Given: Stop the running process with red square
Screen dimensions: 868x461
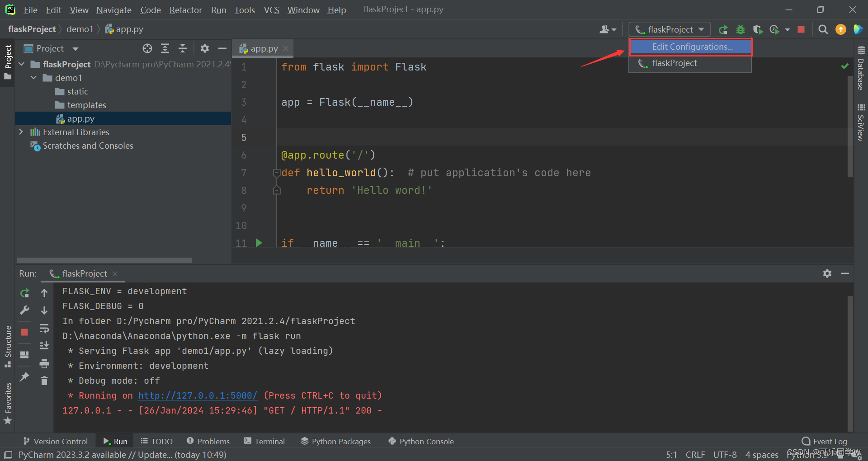Looking at the screenshot, I should 801,29.
